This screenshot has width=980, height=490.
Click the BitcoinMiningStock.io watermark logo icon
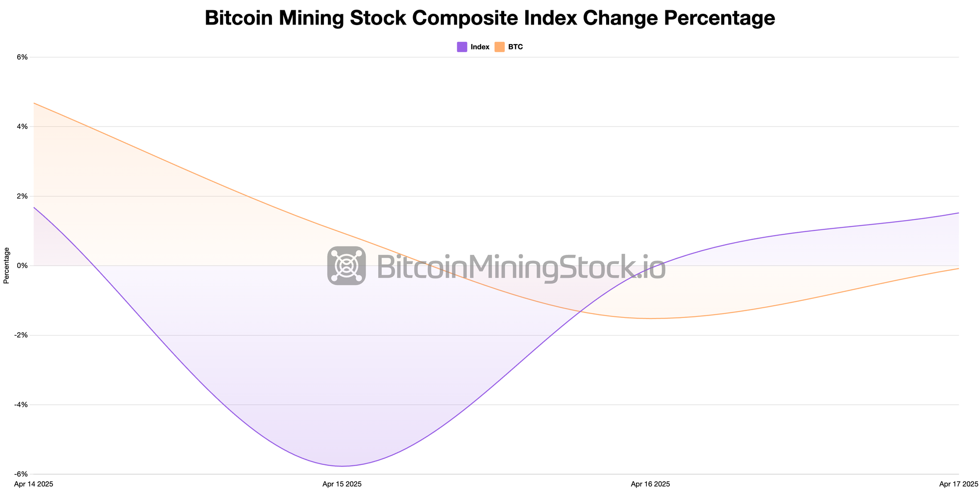pos(346,266)
